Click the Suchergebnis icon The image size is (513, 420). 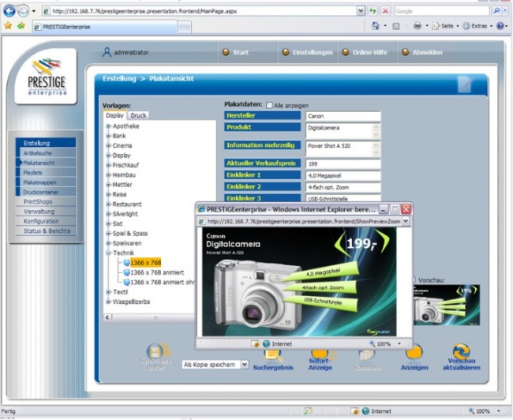tap(273, 356)
